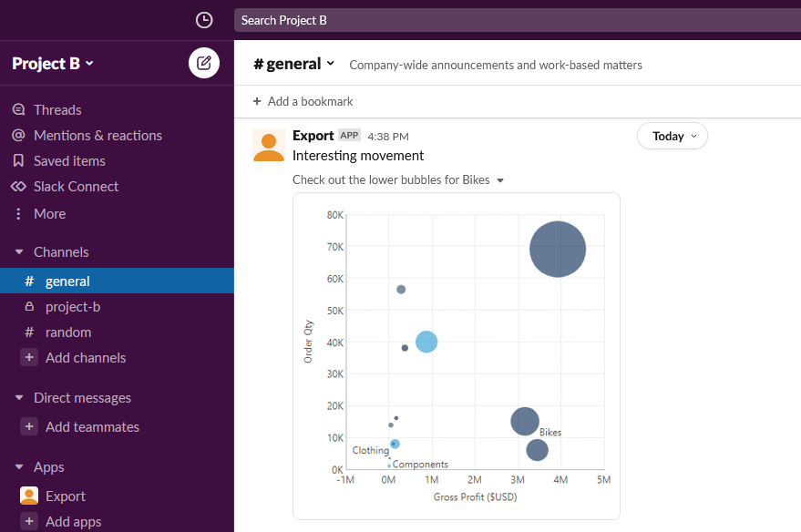Click the Threads icon

(x=18, y=109)
